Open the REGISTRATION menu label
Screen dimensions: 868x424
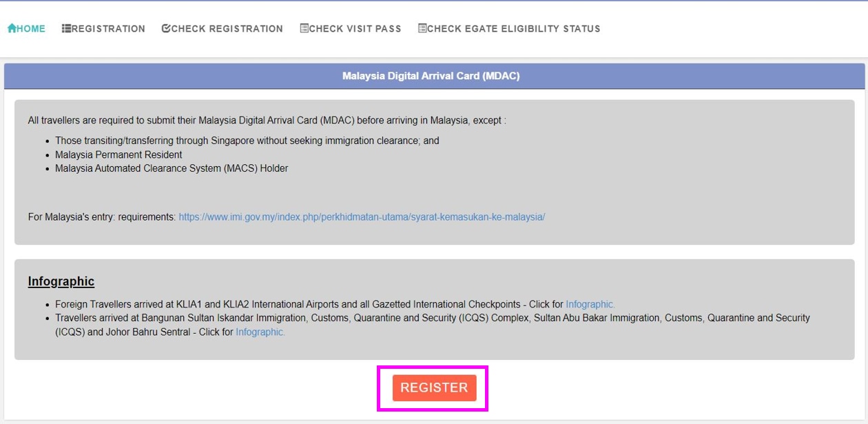(x=108, y=29)
